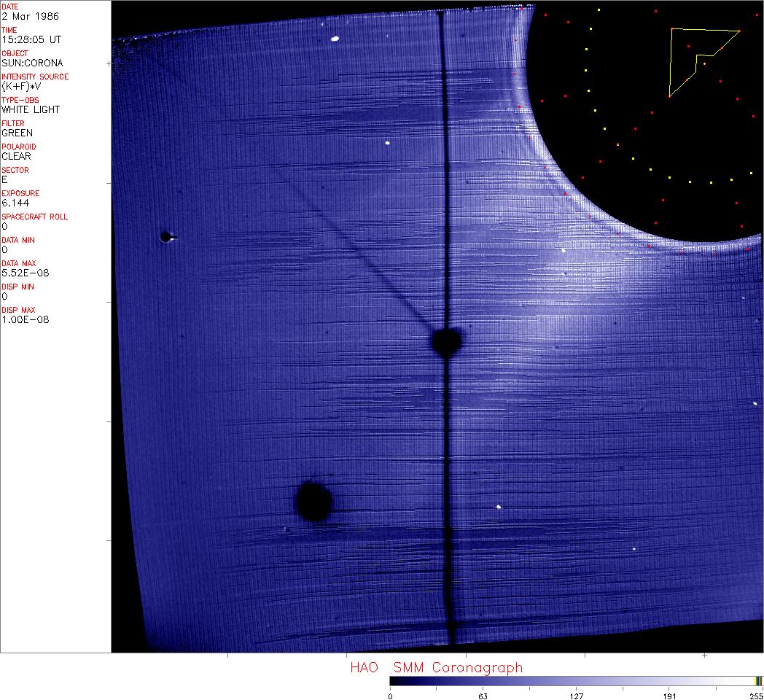764x700 pixels.
Task: Click the OBJECT label
Action: [15, 54]
